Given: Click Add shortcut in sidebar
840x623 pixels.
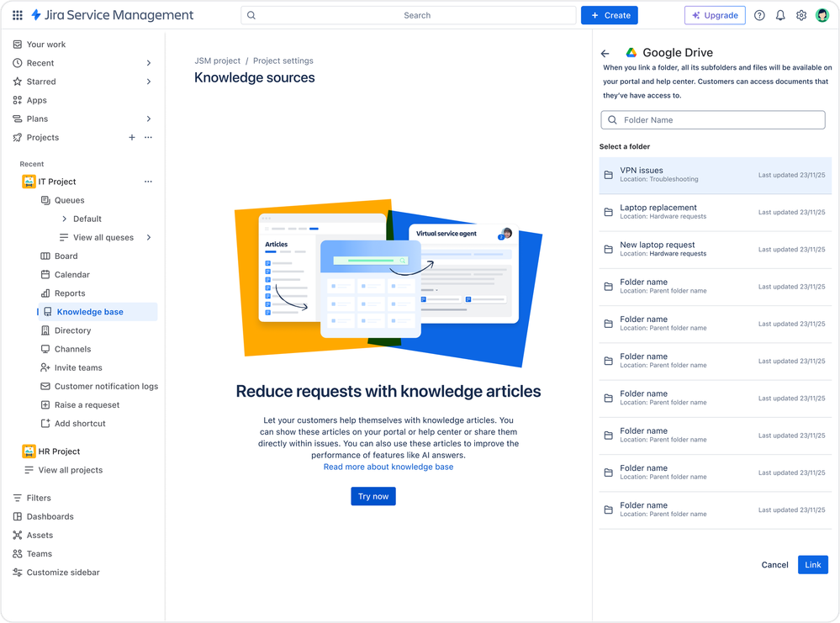Looking at the screenshot, I should 73,424.
